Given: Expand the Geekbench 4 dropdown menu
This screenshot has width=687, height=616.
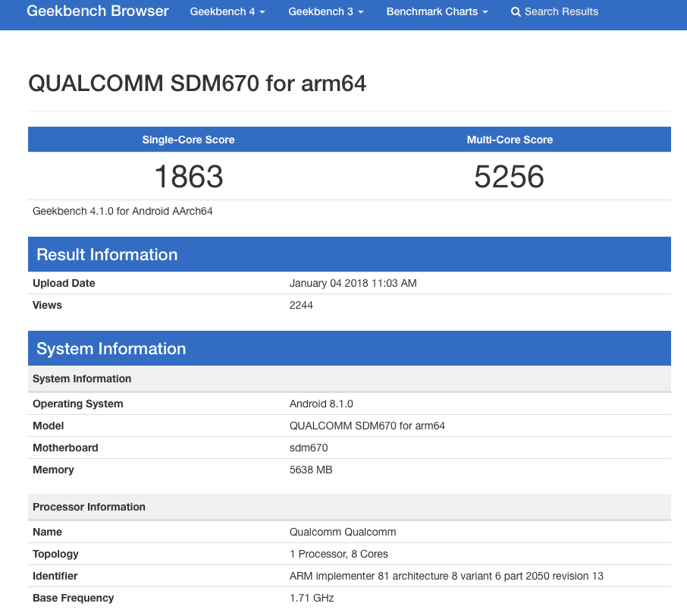Looking at the screenshot, I should (x=227, y=12).
